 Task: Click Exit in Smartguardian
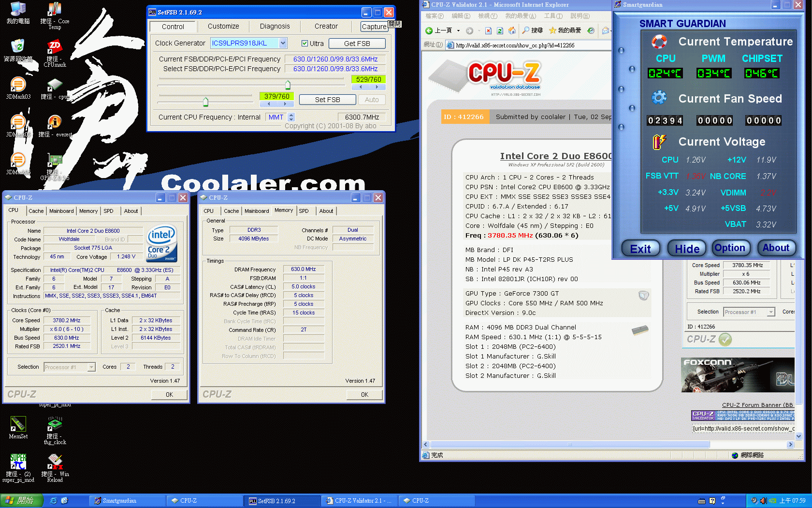(640, 249)
